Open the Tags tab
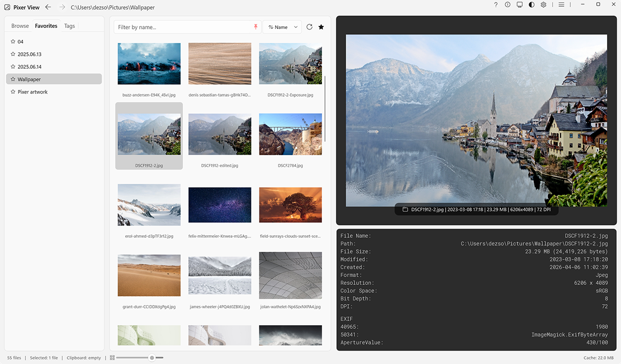621x364 pixels. point(69,25)
